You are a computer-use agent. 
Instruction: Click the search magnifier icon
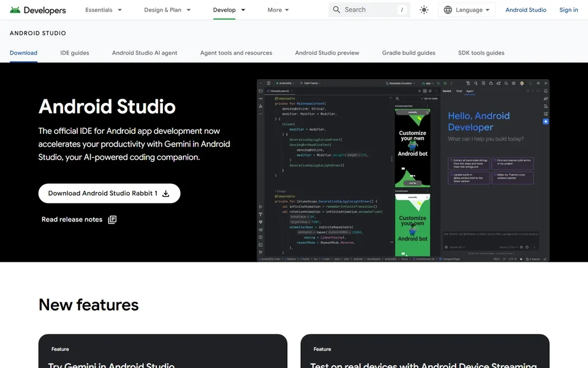click(x=337, y=10)
